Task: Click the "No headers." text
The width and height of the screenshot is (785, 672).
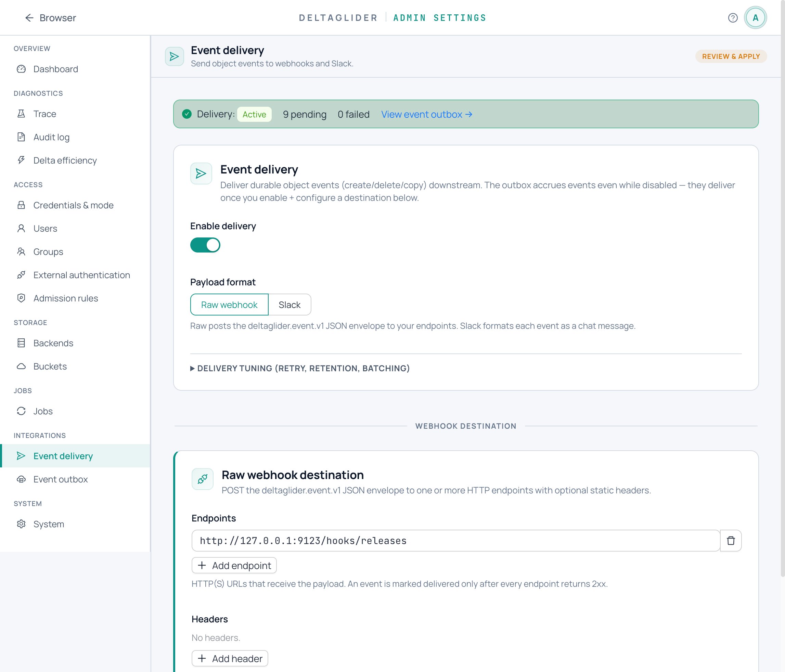Action: tap(216, 637)
